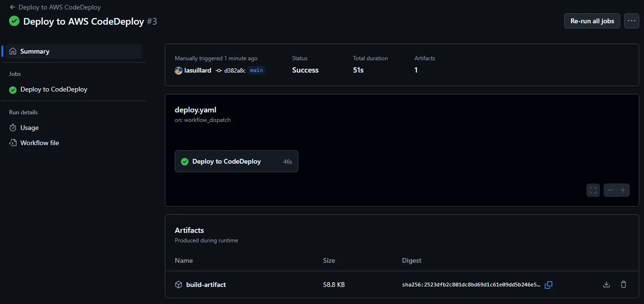Image resolution: width=644 pixels, height=304 pixels.
Task: Open the more options kebab menu
Action: (x=632, y=21)
